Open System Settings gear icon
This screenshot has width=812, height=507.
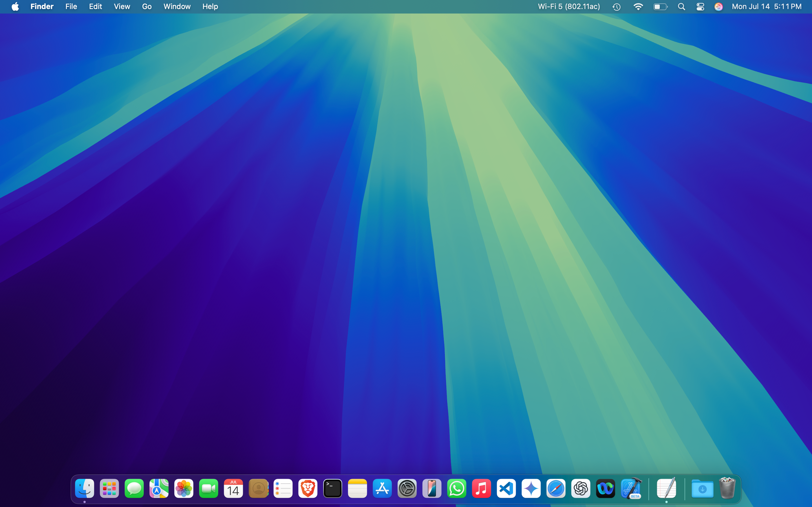tap(407, 489)
